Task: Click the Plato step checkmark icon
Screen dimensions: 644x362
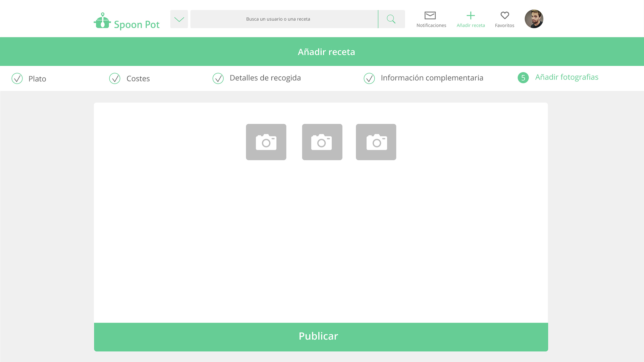Action: (17, 78)
